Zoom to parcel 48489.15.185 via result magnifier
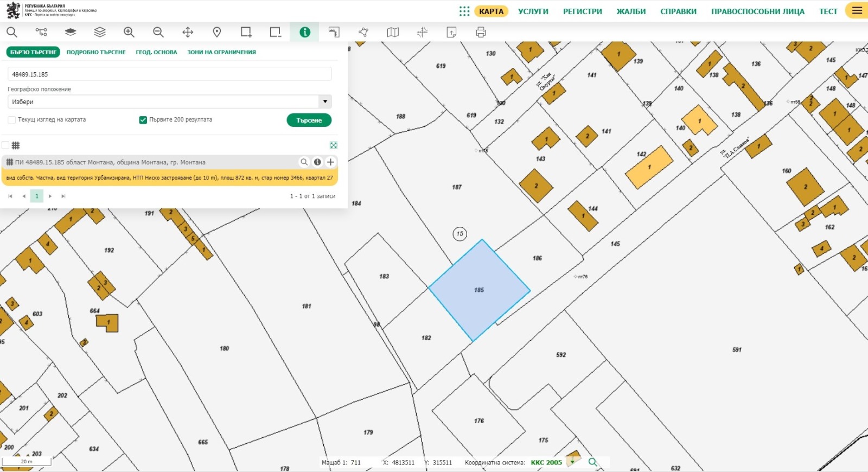 coord(304,162)
